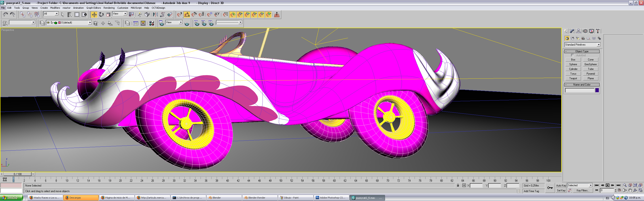The image size is (644, 201).
Task: Toggle the Selection Lock padlock
Action: (458, 186)
